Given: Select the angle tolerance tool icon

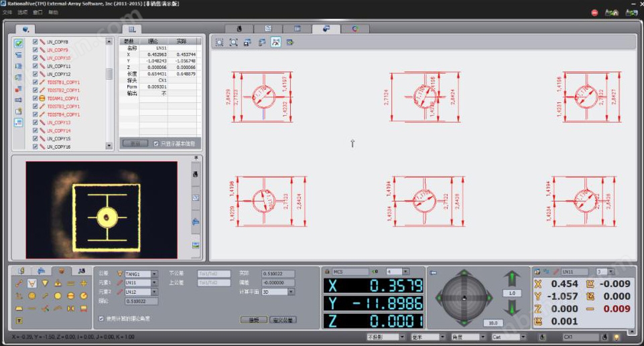Looking at the screenshot, I should click(x=32, y=284).
